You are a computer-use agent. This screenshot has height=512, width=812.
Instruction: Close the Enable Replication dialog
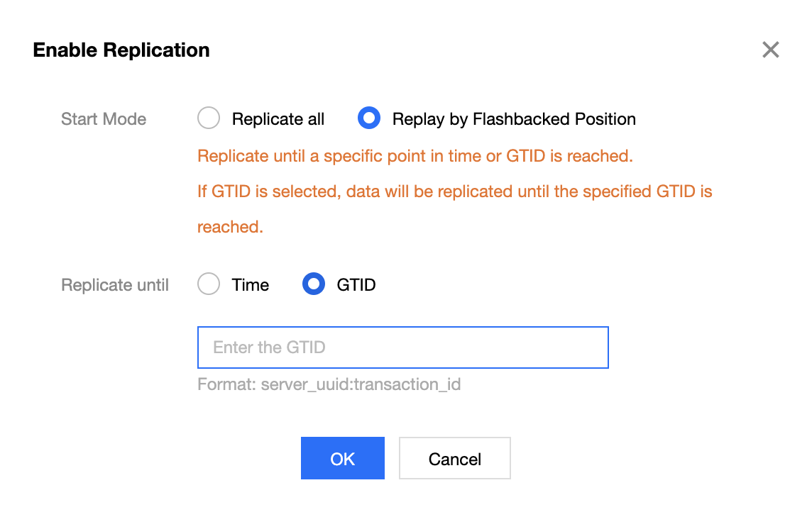point(770,50)
